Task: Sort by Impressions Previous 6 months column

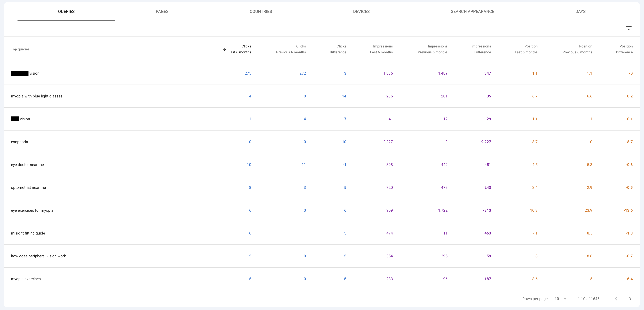Action: (433, 49)
